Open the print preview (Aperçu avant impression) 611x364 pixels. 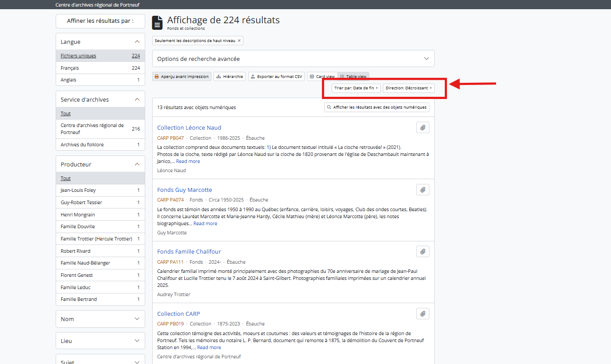[x=182, y=77]
